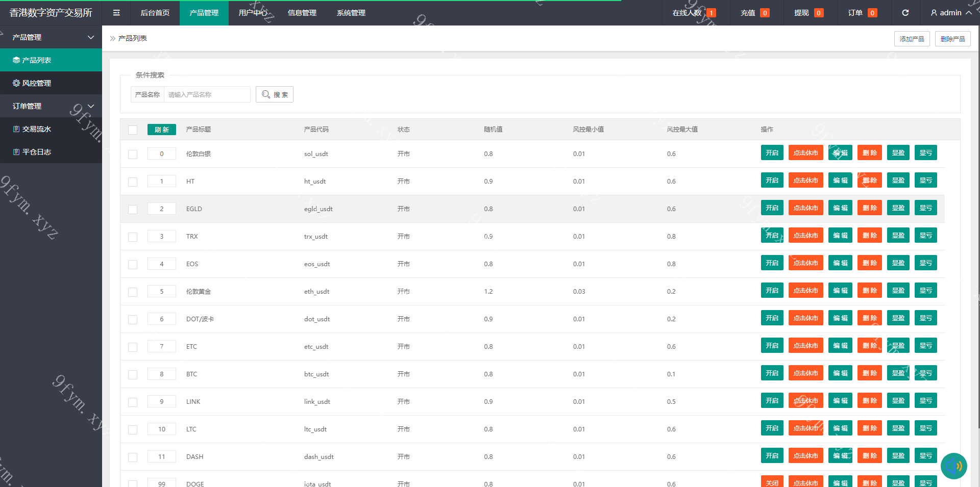Screen dimensions: 980x487
Task: Open 平仓日志 in the sidebar
Action: [51, 152]
